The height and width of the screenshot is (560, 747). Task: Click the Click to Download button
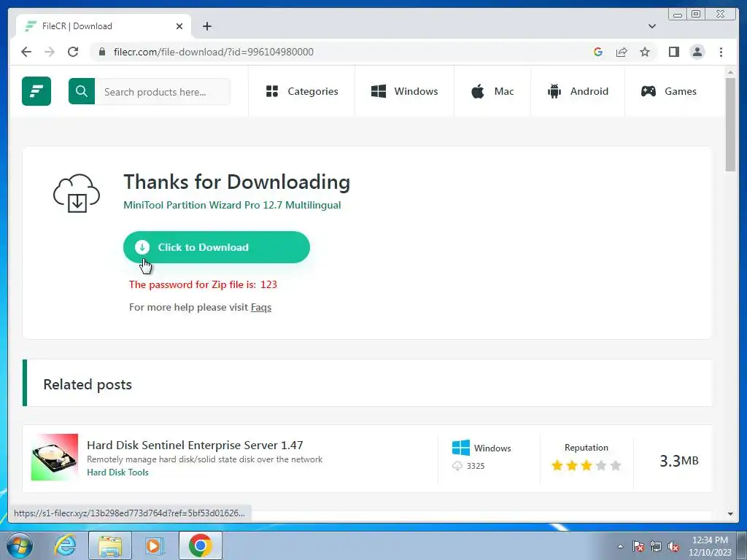click(x=216, y=247)
